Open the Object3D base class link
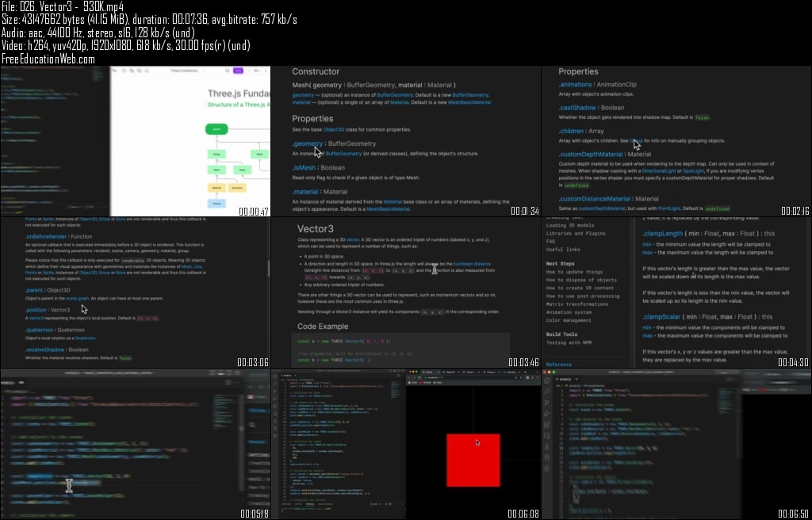This screenshot has height=520, width=812. click(x=334, y=129)
